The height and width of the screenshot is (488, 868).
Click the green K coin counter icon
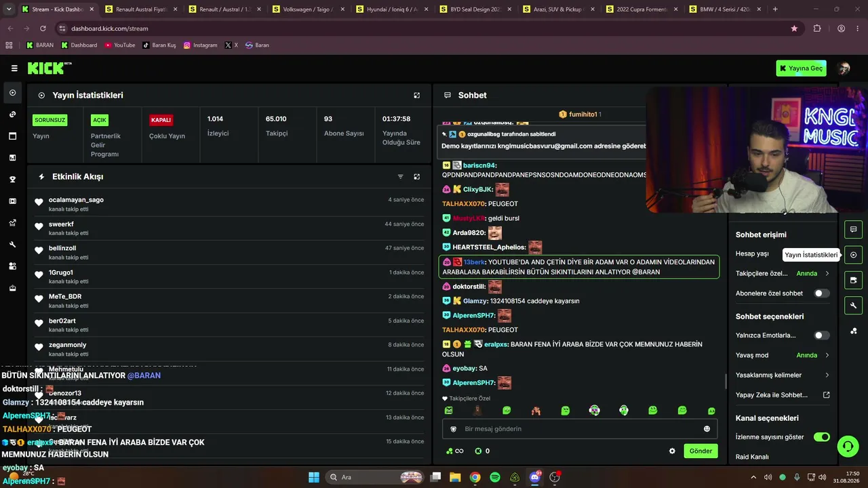click(478, 451)
